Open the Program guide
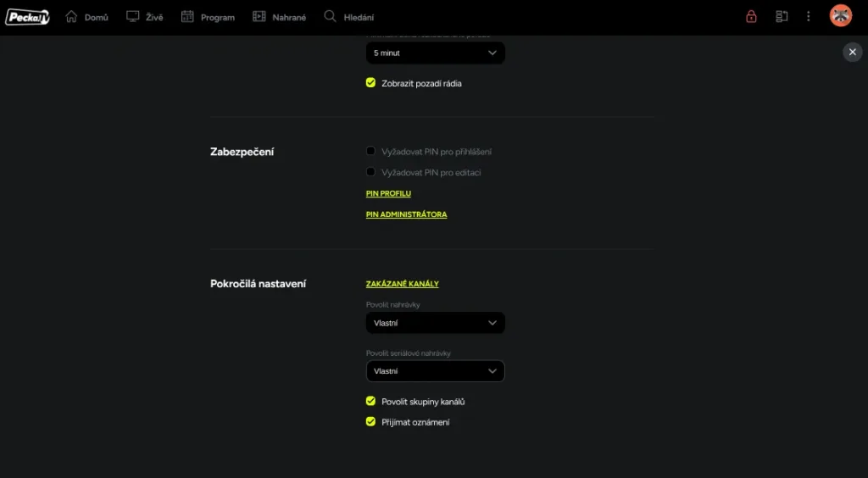This screenshot has width=868, height=478. pyautogui.click(x=208, y=17)
